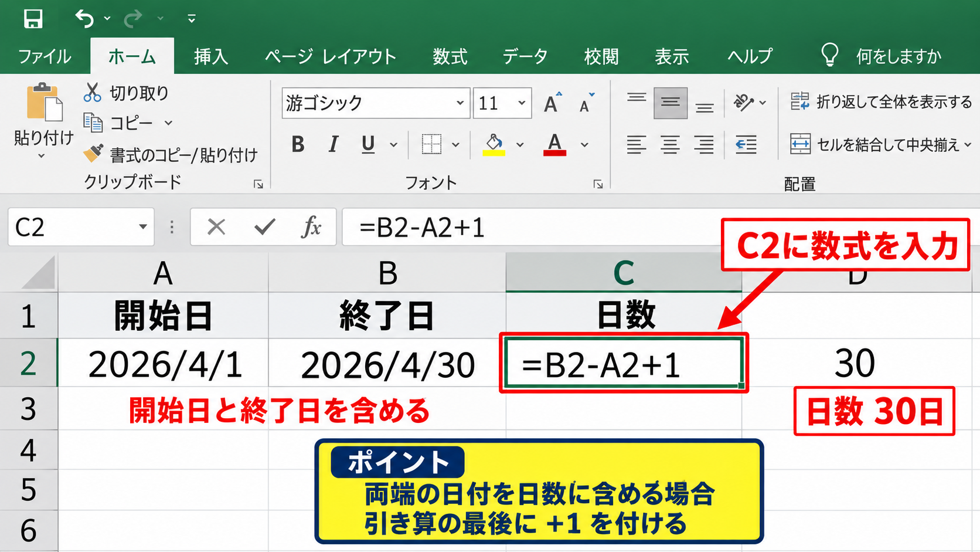Expand the 貼り付け options arrow
This screenshot has height=552, width=980.
pos(42,156)
